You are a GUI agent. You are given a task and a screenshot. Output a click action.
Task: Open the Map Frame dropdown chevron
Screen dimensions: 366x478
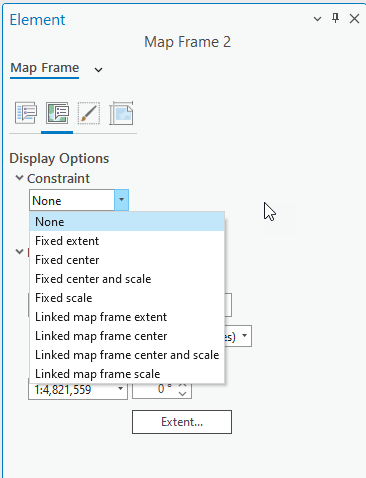[x=98, y=70]
